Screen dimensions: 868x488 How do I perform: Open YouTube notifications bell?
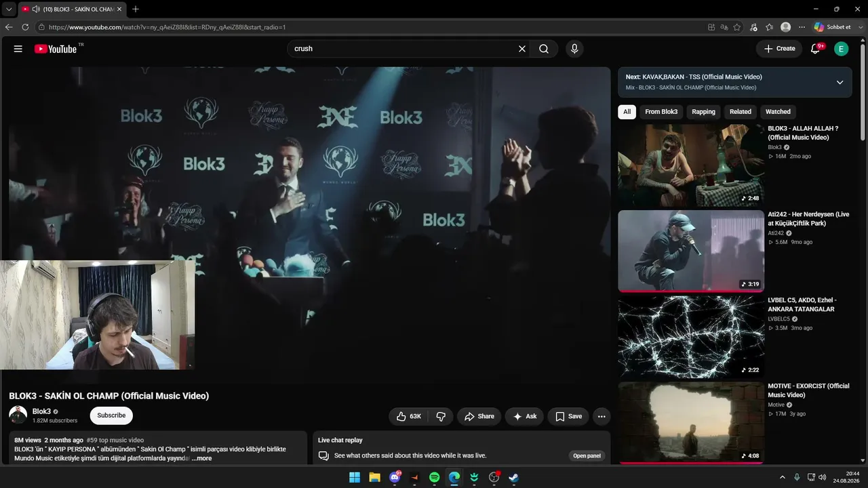[816, 49]
